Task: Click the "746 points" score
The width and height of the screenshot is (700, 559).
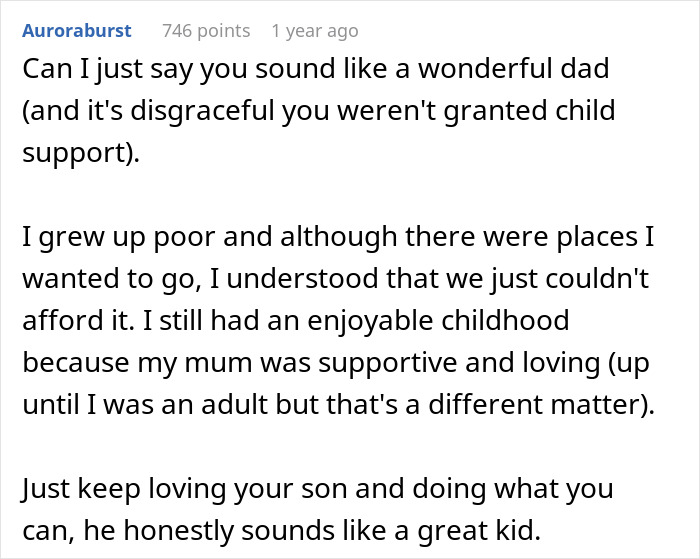Action: [206, 31]
